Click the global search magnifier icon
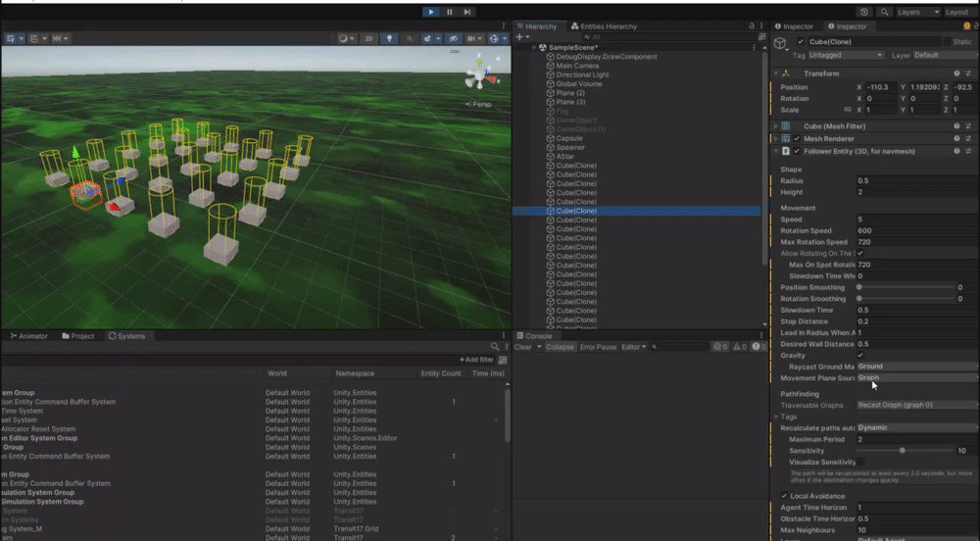 click(885, 12)
